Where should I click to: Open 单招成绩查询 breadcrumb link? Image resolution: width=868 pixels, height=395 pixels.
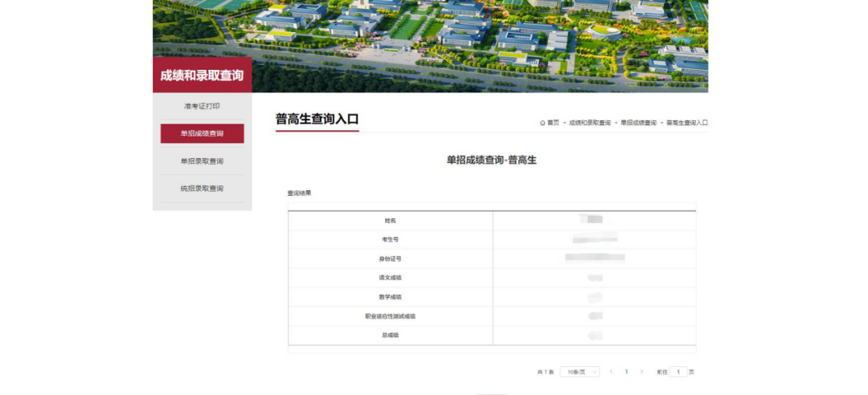pyautogui.click(x=638, y=123)
